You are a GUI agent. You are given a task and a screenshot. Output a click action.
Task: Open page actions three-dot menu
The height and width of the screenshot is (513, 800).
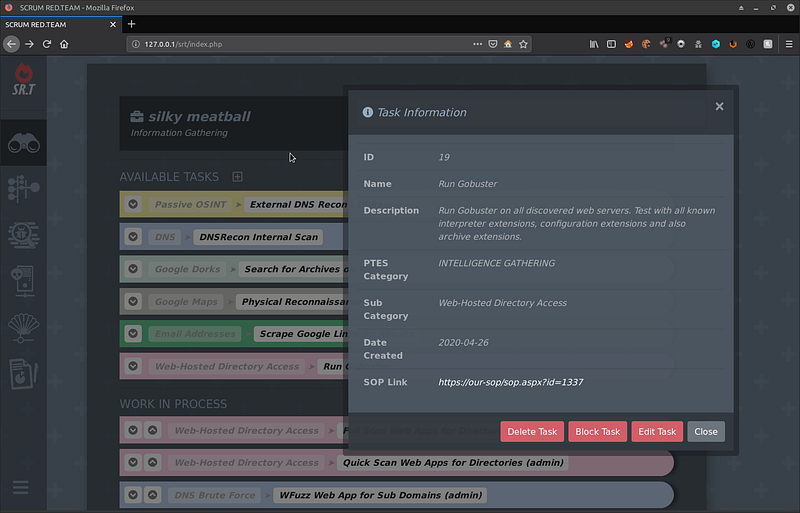[x=477, y=44]
